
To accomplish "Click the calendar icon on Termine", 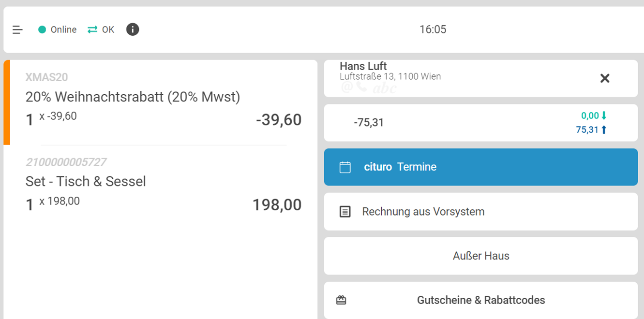I will tap(345, 167).
